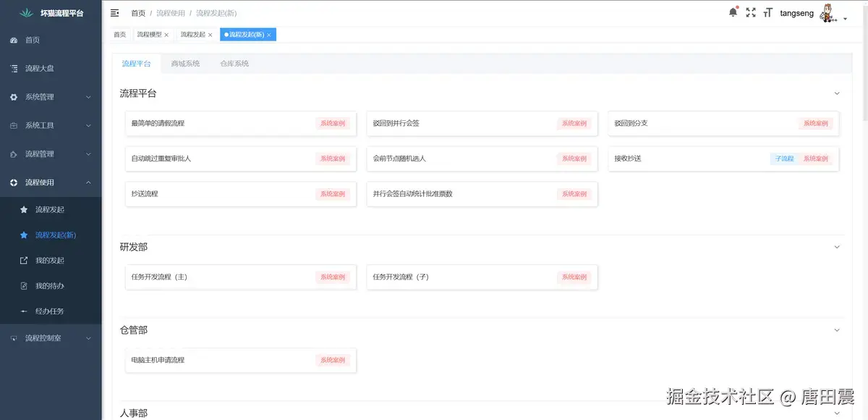Click the 首页 dashboard icon in sidebar

(x=14, y=40)
